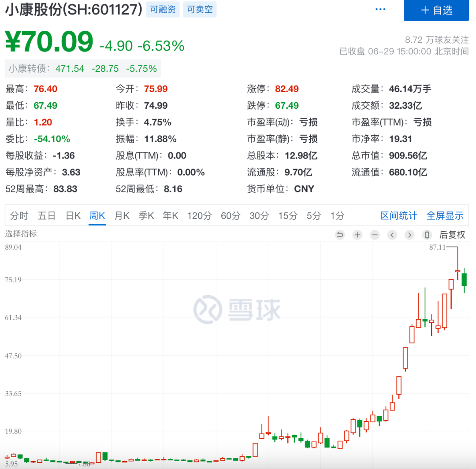Screen dimensions: 476x469
Task: Open the more options ellipsis icon
Action: [380, 9]
